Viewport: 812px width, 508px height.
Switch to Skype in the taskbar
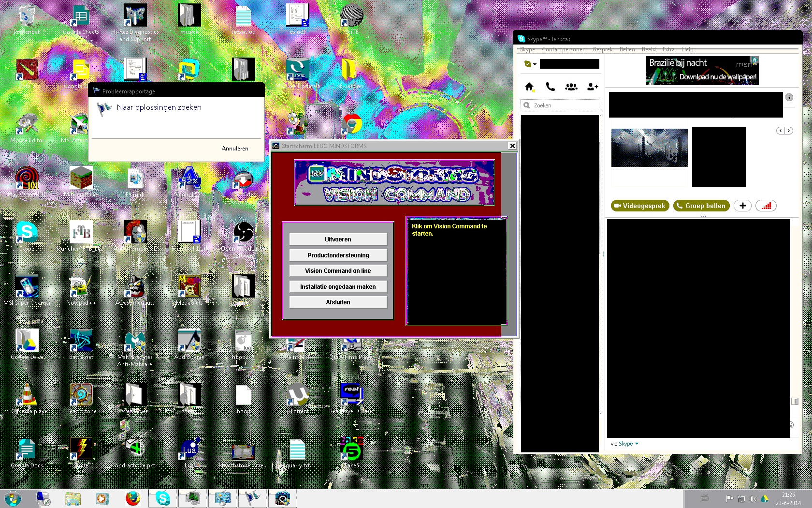pyautogui.click(x=163, y=498)
